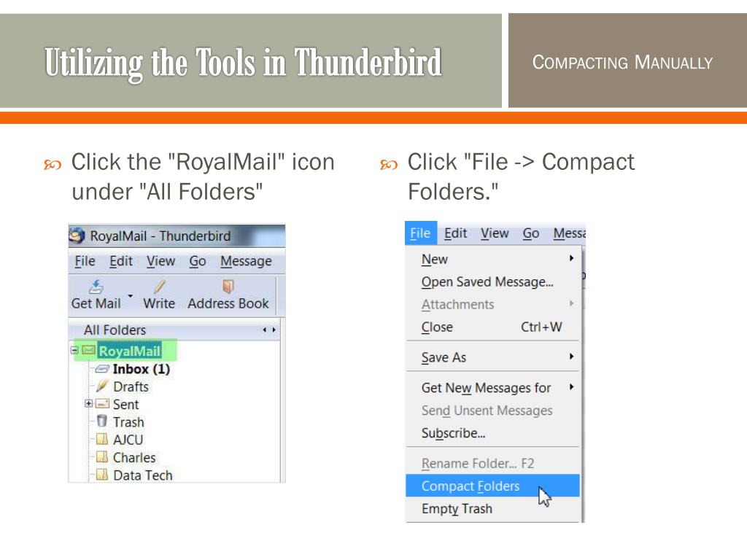Screen dimensions: 747x560
Task: Click the Inbox tray icon
Action: coord(102,369)
